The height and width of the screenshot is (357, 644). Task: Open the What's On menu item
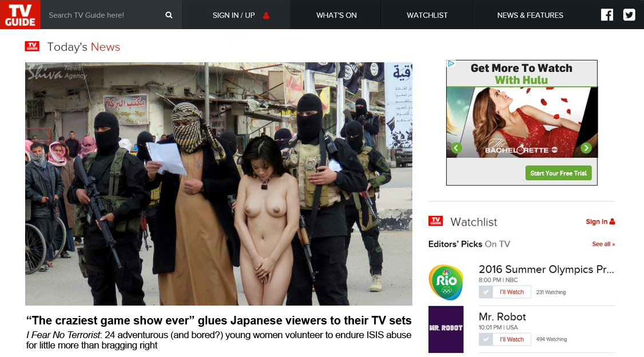click(336, 15)
